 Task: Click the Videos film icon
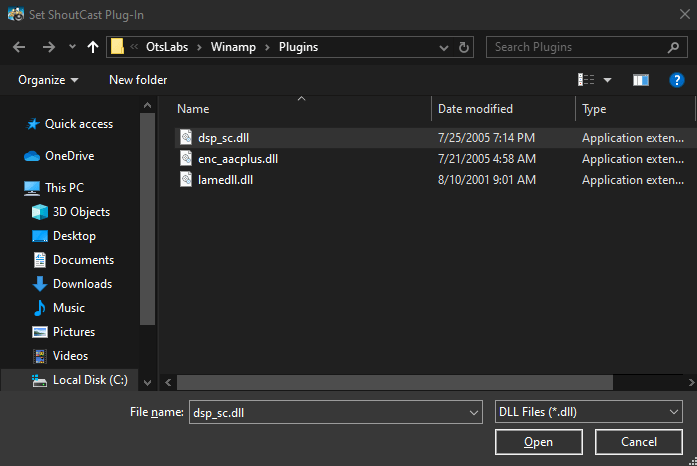[x=40, y=356]
